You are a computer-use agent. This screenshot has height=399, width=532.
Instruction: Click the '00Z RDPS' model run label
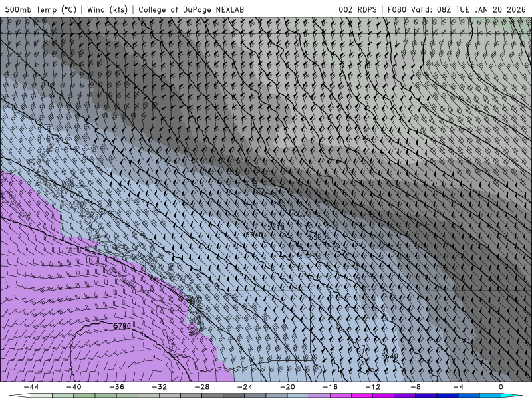357,9
